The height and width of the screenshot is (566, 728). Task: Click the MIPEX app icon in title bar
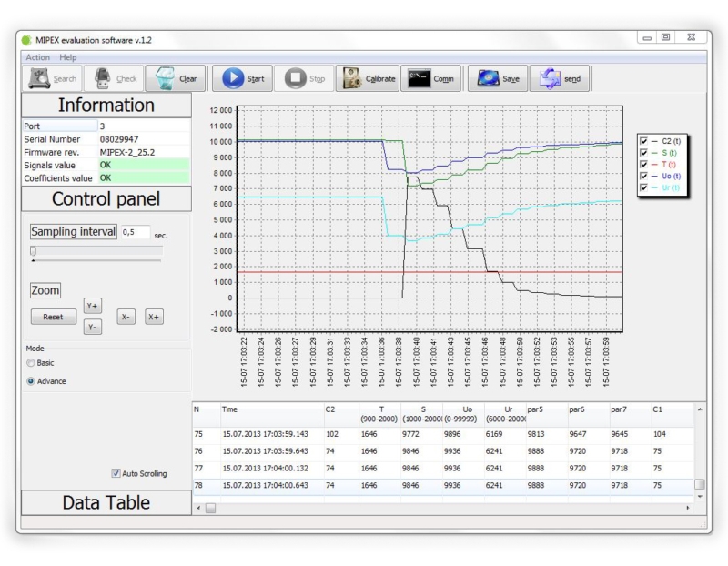[x=27, y=40]
